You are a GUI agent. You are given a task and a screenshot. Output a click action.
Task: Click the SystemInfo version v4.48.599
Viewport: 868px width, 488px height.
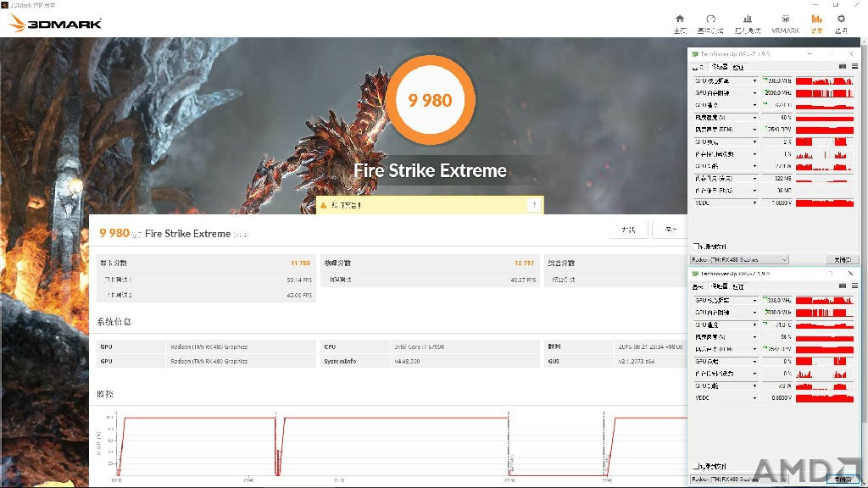(407, 361)
